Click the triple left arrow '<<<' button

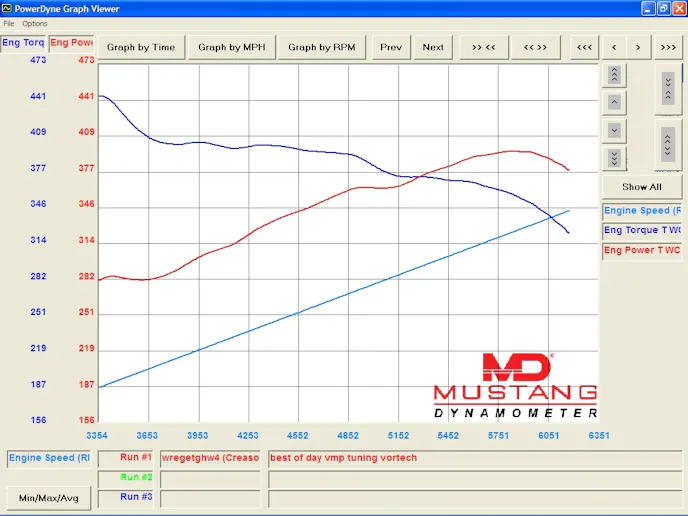[584, 47]
